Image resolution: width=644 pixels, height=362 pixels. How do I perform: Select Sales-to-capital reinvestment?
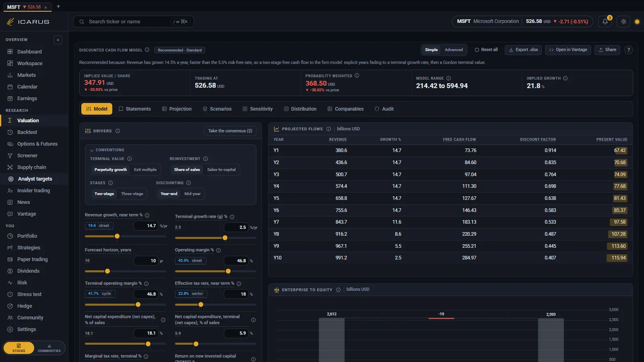tap(221, 170)
